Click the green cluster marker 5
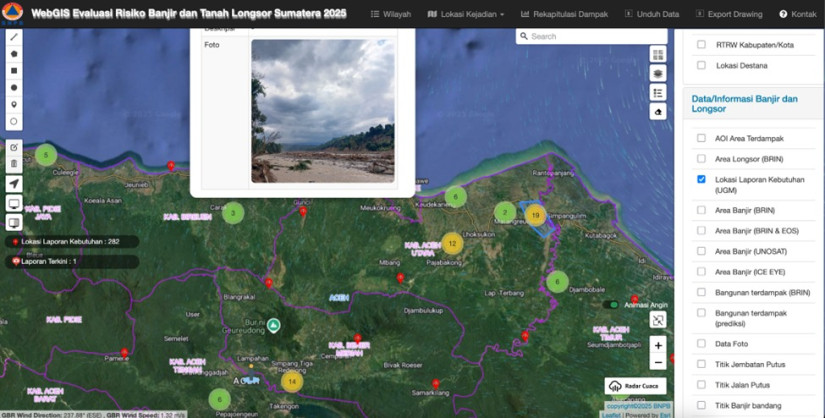 [x=46, y=155]
